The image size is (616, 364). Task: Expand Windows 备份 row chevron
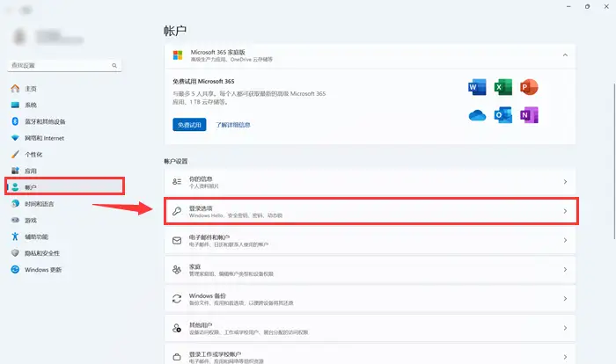pos(565,299)
